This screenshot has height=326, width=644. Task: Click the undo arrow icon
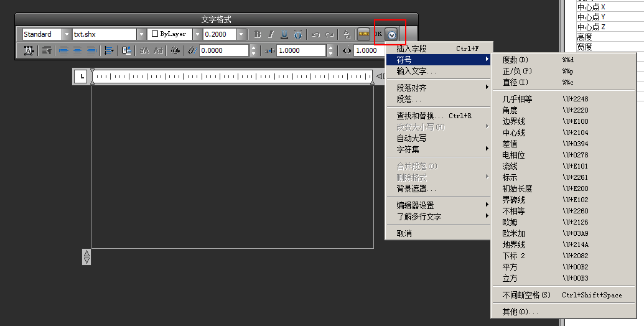coord(315,34)
